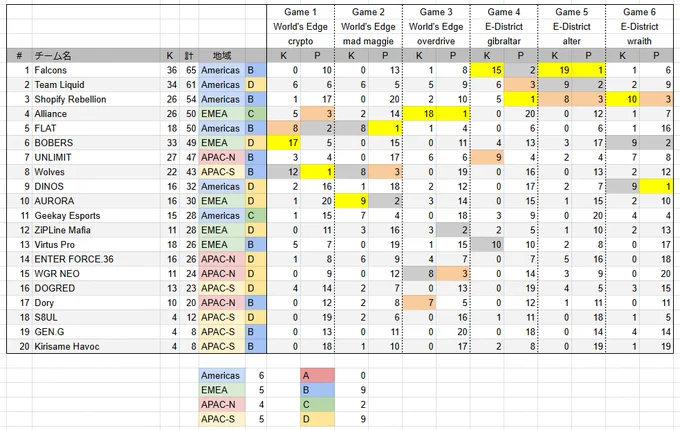The image size is (680, 430).
Task: Click the gibraltar legend cell
Action: pyautogui.click(x=503, y=41)
